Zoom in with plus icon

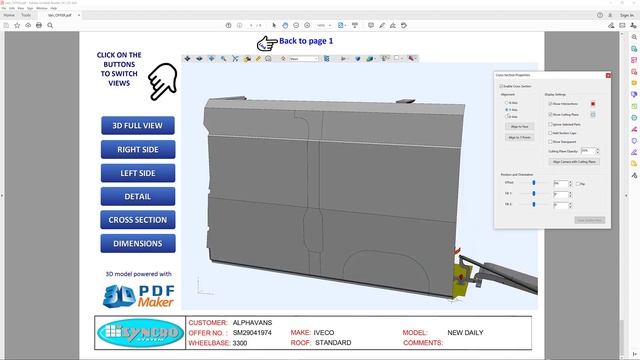[x=307, y=25]
